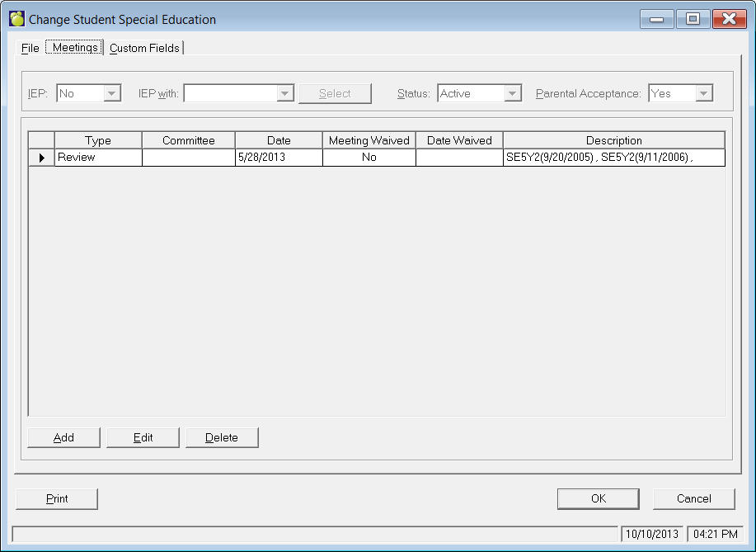
Task: Click the Type column header
Action: [x=98, y=140]
